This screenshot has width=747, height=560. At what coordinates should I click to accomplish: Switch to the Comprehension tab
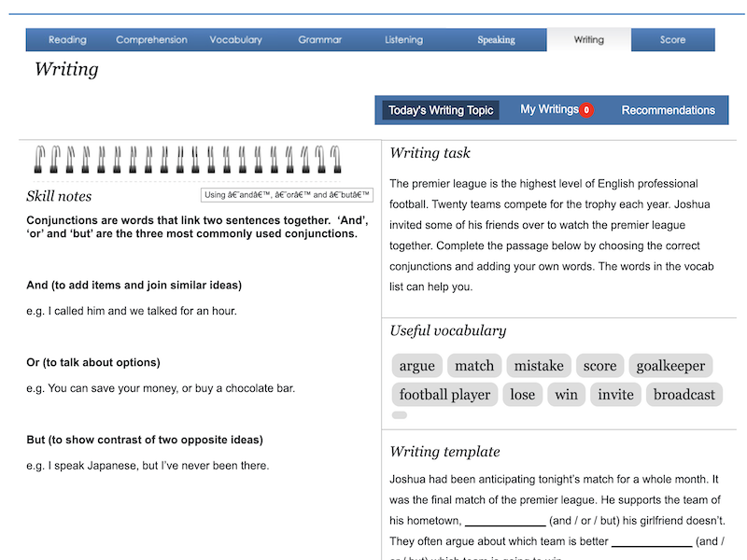pos(151,40)
